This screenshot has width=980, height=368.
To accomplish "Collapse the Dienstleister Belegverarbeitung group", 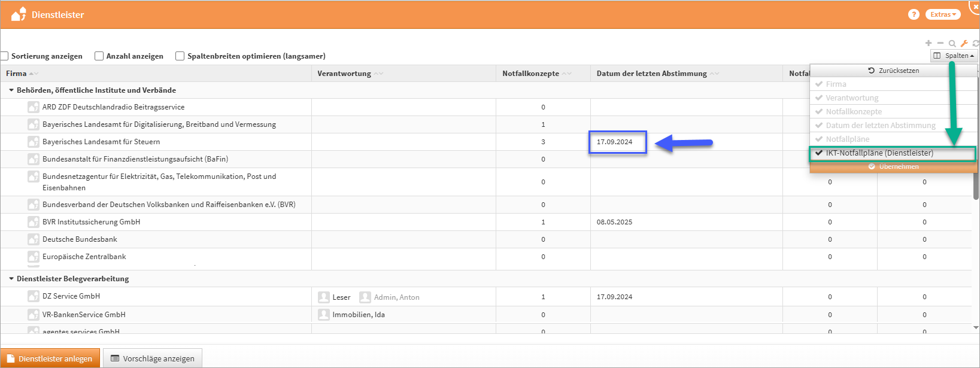I will coord(11,279).
